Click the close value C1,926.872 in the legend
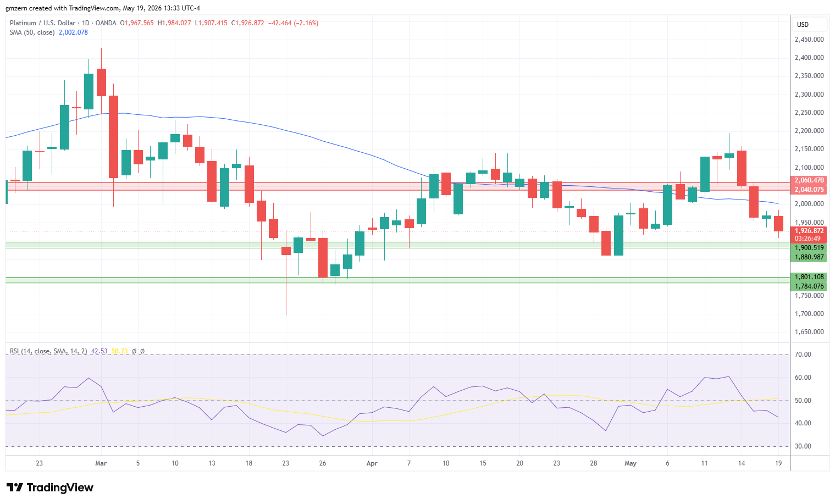This screenshot has width=835, height=504. pyautogui.click(x=247, y=23)
